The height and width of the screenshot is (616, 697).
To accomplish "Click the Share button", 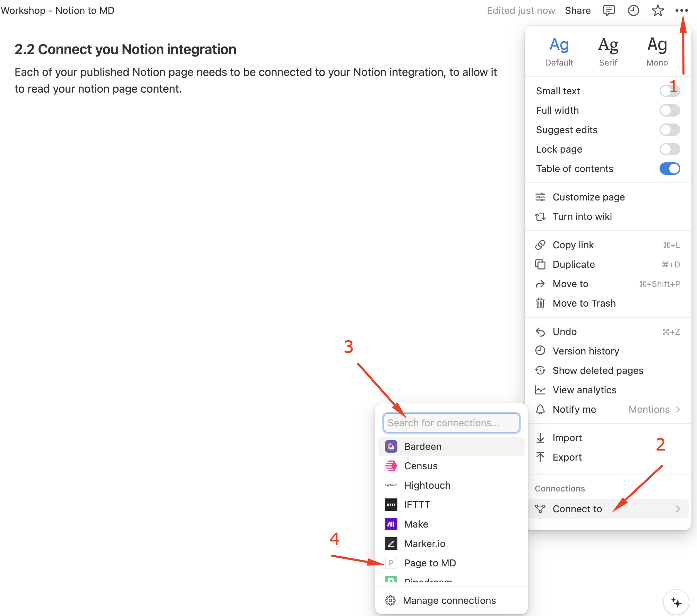I will point(577,10).
